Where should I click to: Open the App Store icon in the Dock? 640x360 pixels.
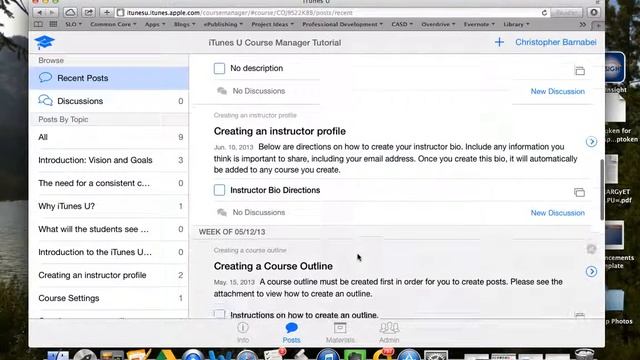pyautogui.click(x=409, y=355)
